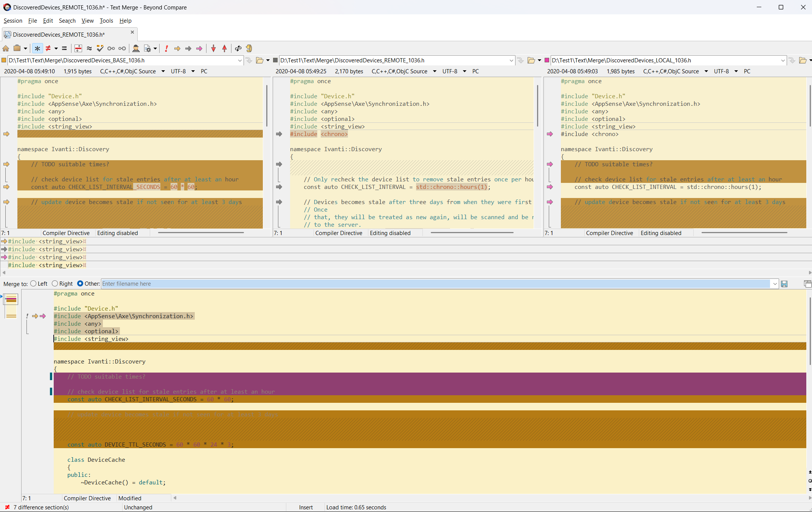Open the Edit menu
Image resolution: width=812 pixels, height=512 pixels.
click(48, 21)
